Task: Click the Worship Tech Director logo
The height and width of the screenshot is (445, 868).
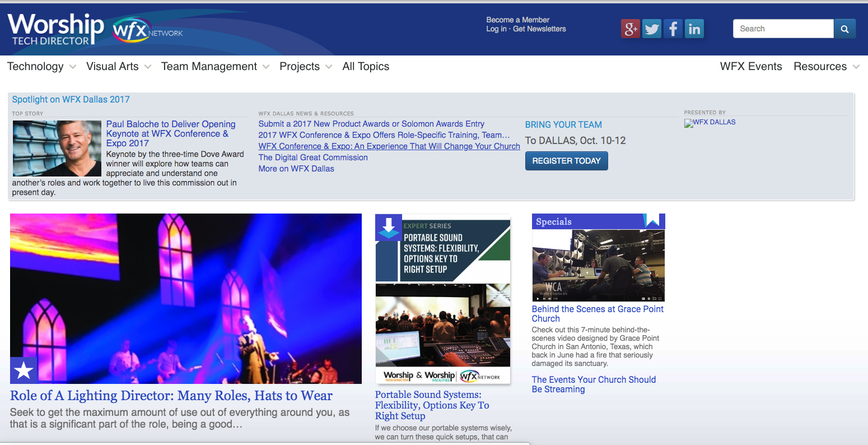Action: (x=55, y=29)
